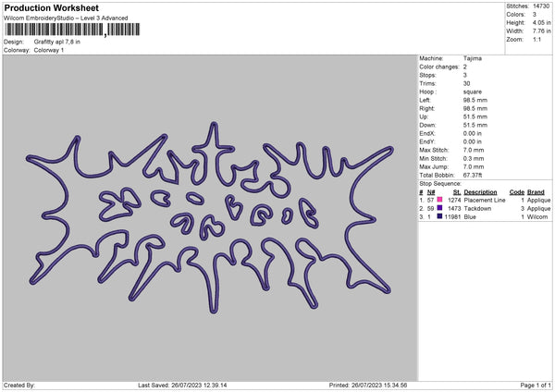Viewport: 555px width, 392px height.
Task: Click the 'Code' column header
Action: (x=517, y=192)
